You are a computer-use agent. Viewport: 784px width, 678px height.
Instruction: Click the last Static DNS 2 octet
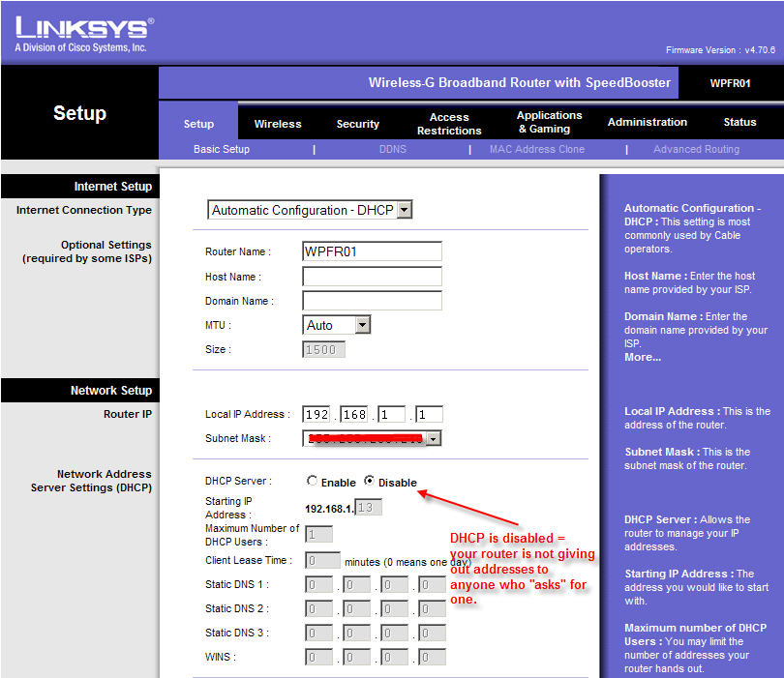click(x=432, y=608)
